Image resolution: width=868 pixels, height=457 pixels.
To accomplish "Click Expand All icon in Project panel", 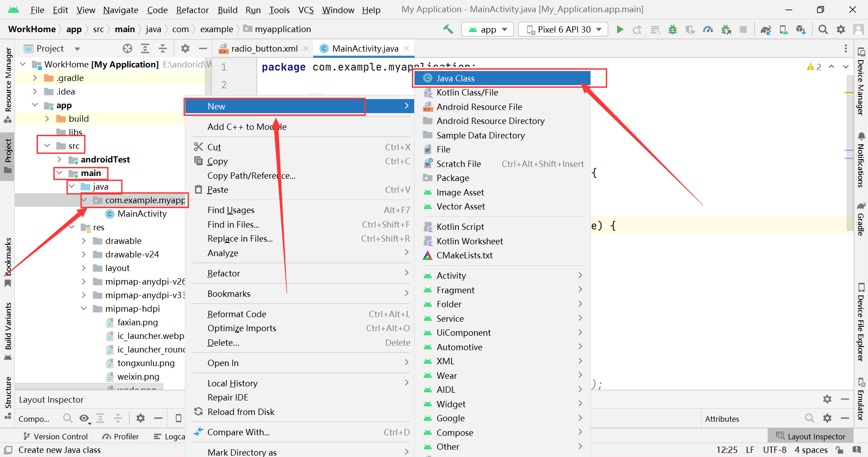I will (x=145, y=48).
